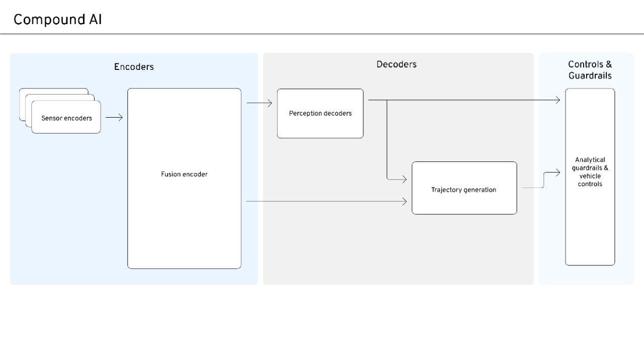Click empty blue area below Sensor encoders

point(65,211)
